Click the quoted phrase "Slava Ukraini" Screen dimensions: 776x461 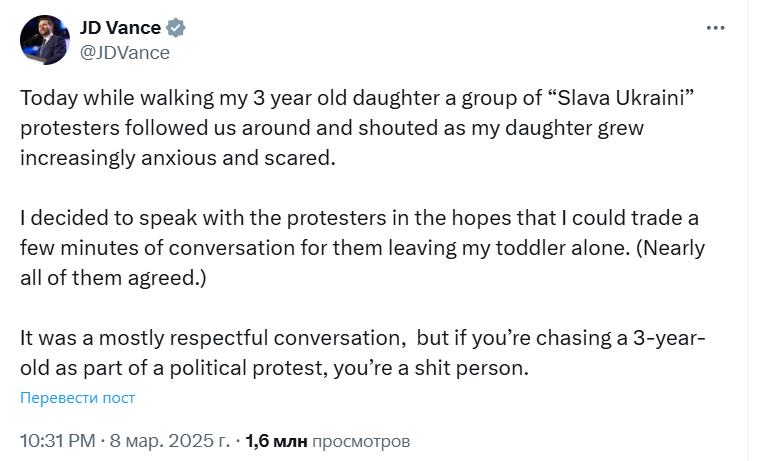tap(623, 102)
